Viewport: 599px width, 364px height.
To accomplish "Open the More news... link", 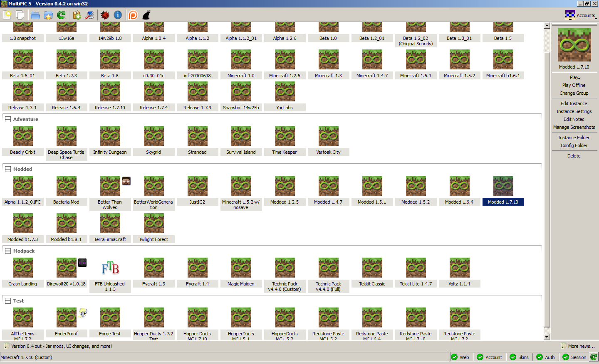I will coord(578,346).
